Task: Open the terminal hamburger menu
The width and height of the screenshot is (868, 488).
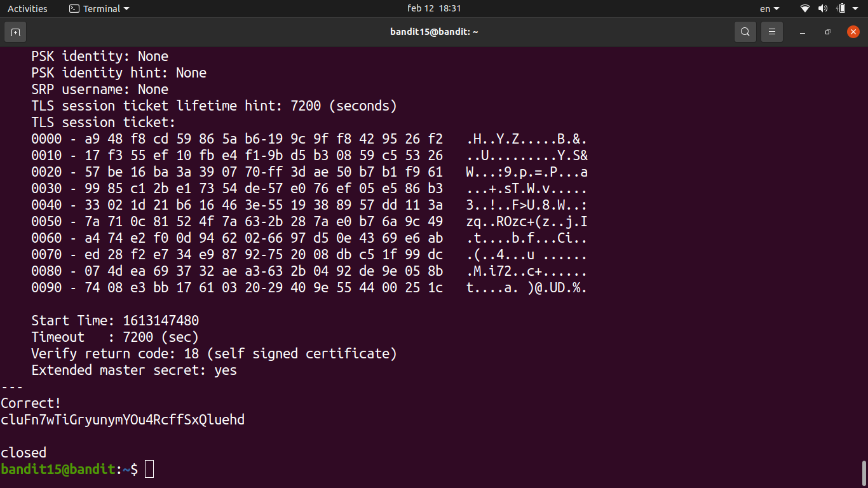Action: 772,32
